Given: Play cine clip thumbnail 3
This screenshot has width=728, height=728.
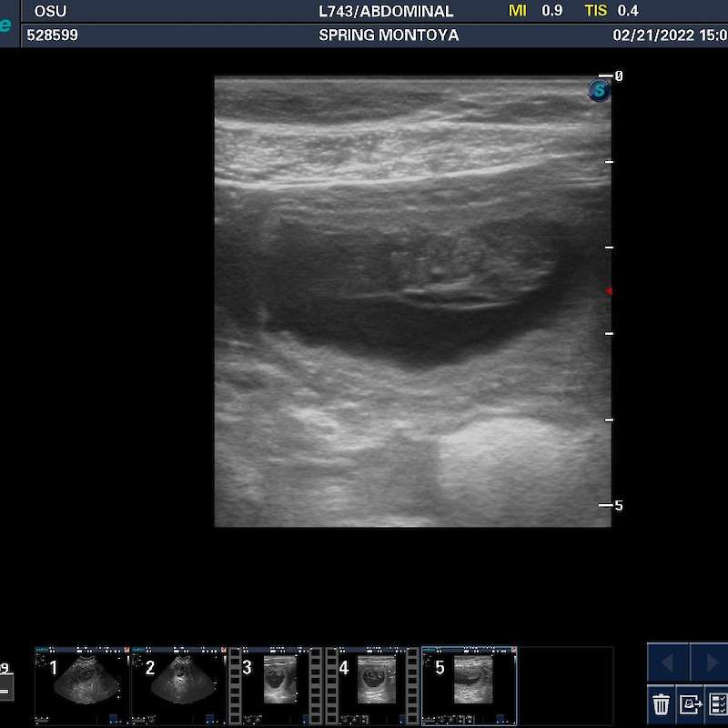Looking at the screenshot, I should pyautogui.click(x=275, y=685).
